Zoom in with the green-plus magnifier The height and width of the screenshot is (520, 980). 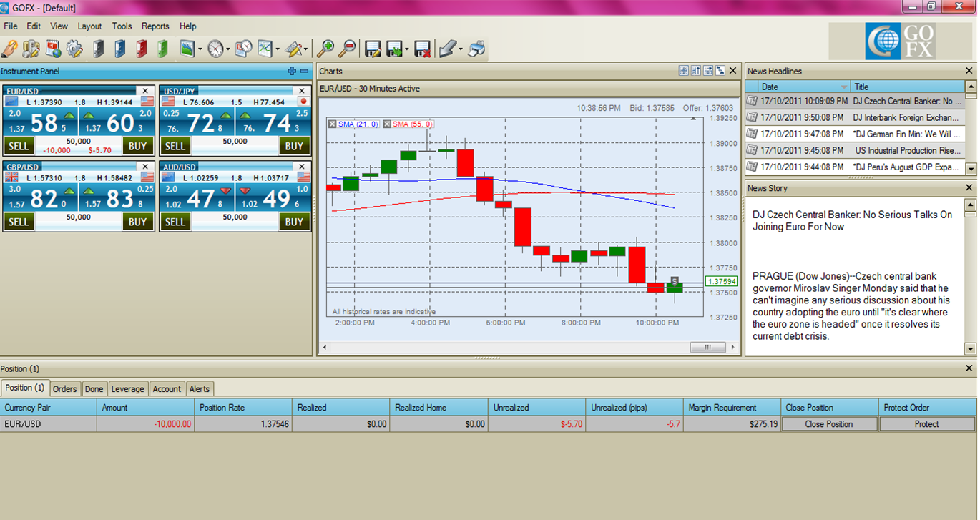tap(325, 49)
